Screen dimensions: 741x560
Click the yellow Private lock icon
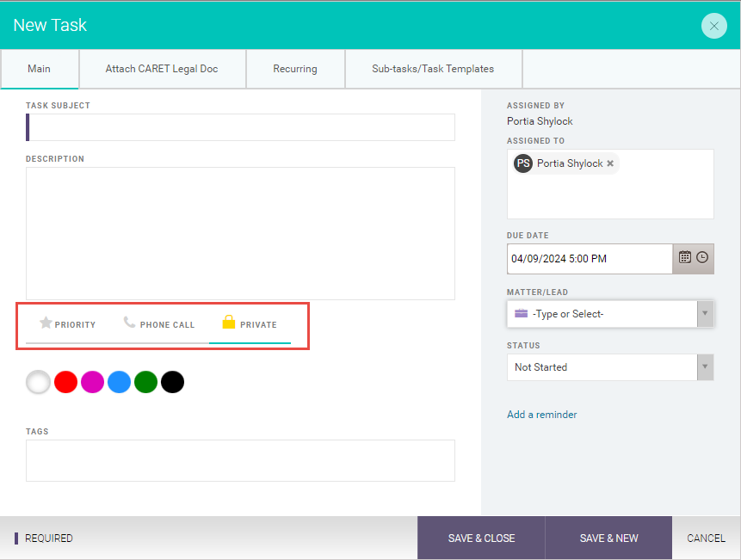(x=229, y=322)
